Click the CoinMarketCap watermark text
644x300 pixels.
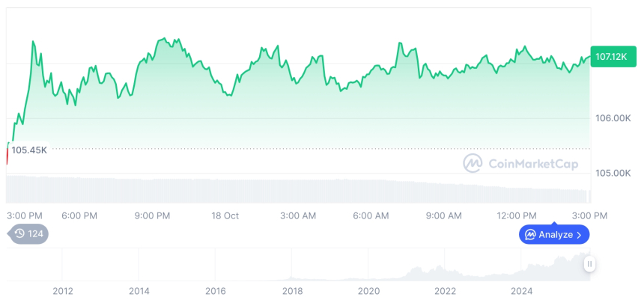click(532, 164)
